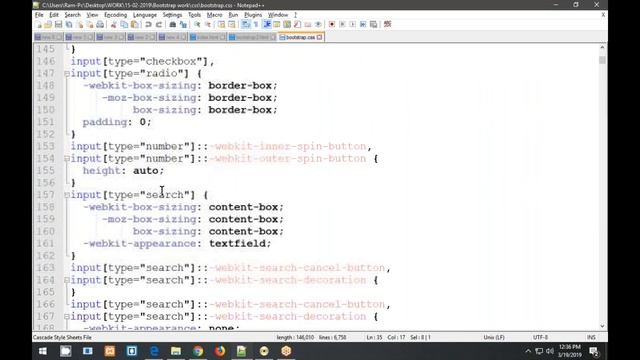Image resolution: width=640 pixels, height=360 pixels.
Task: Select the bootstrap.css tab
Action: pyautogui.click(x=300, y=37)
